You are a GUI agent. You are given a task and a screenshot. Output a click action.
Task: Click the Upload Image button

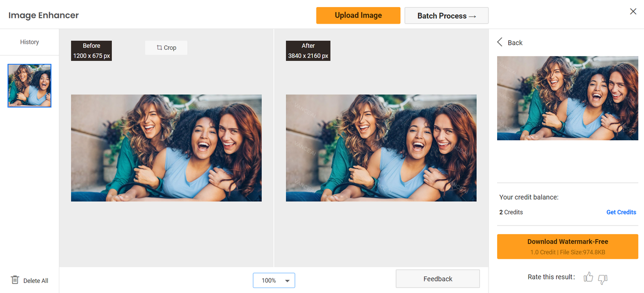tap(358, 16)
